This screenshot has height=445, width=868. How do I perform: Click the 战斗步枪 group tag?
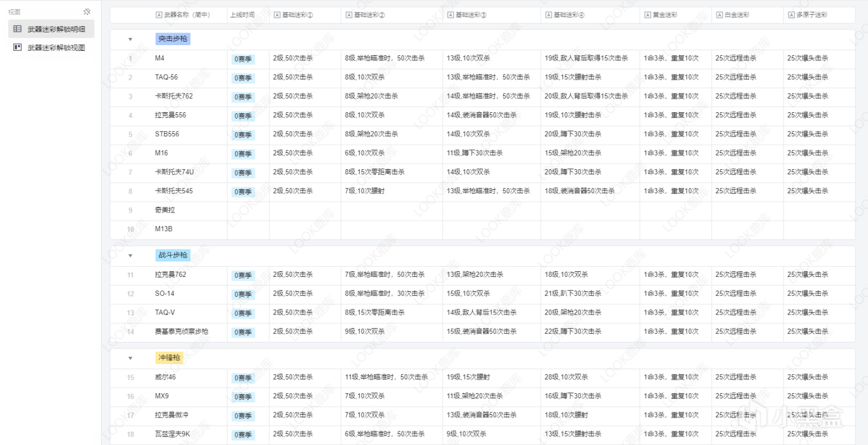click(172, 256)
